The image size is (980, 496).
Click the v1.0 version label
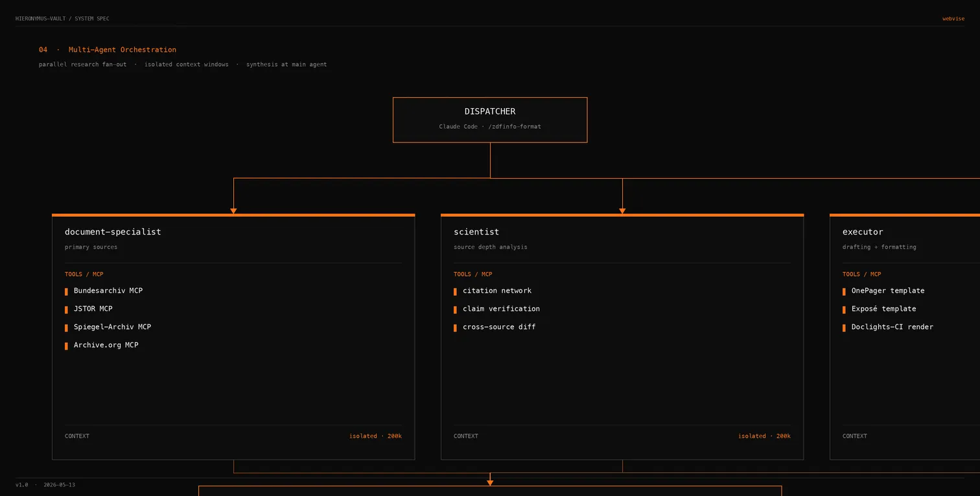tap(22, 485)
